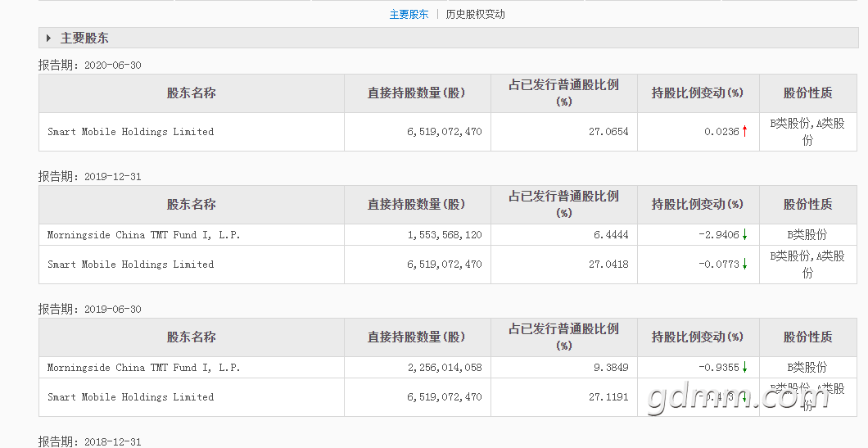Collapse the 主要股东 section triangle
868x448 pixels.
pos(48,38)
